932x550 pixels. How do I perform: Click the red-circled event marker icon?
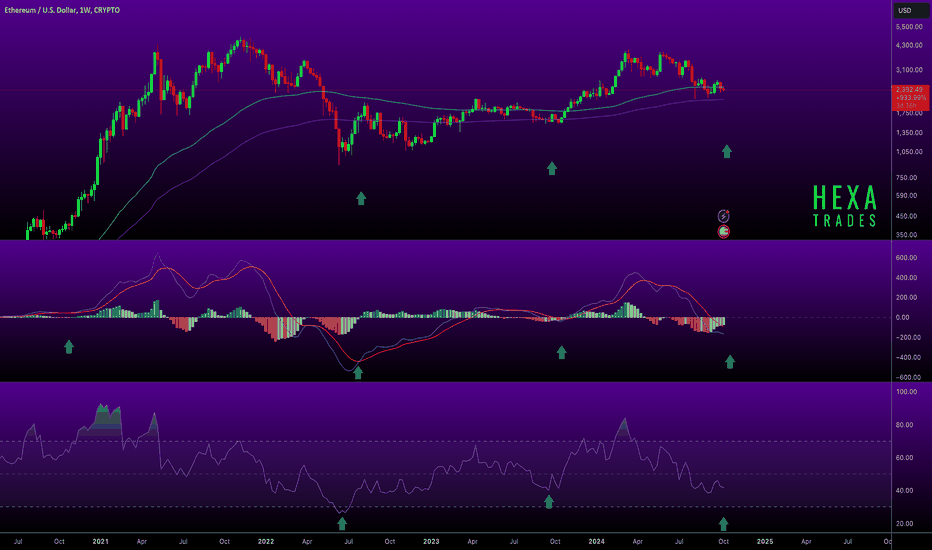point(723,231)
